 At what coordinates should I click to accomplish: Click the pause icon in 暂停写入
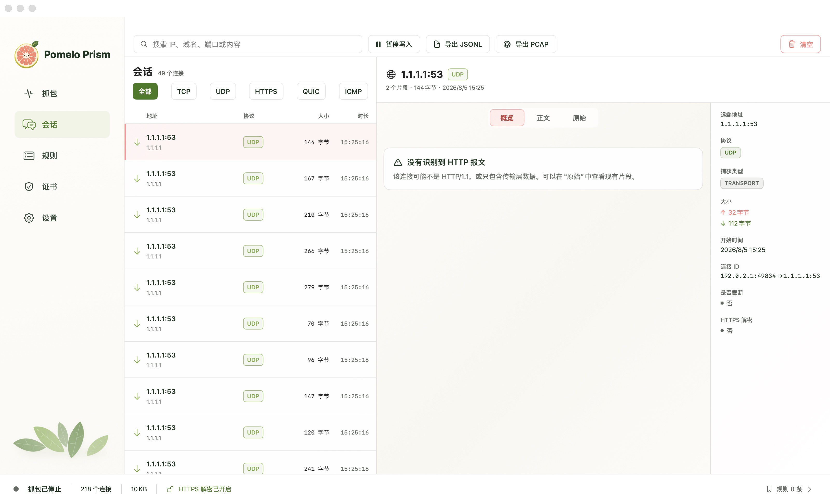(378, 44)
